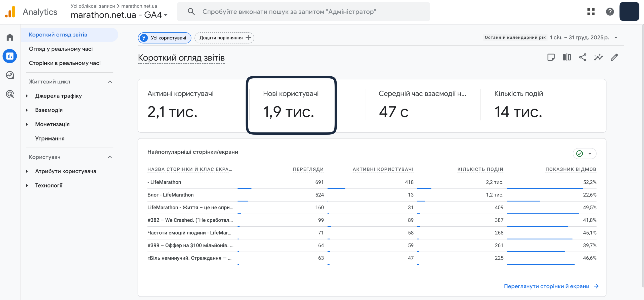Open the Insights sparkline icon
The image size is (644, 300).
[x=598, y=58]
